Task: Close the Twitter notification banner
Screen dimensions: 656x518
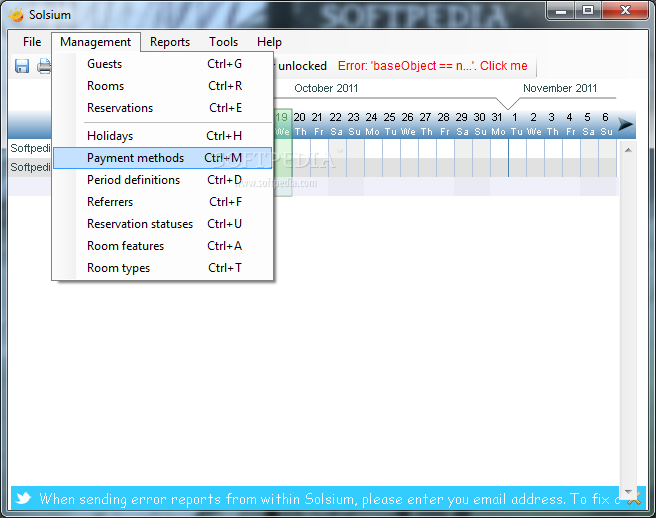Action: (634, 497)
